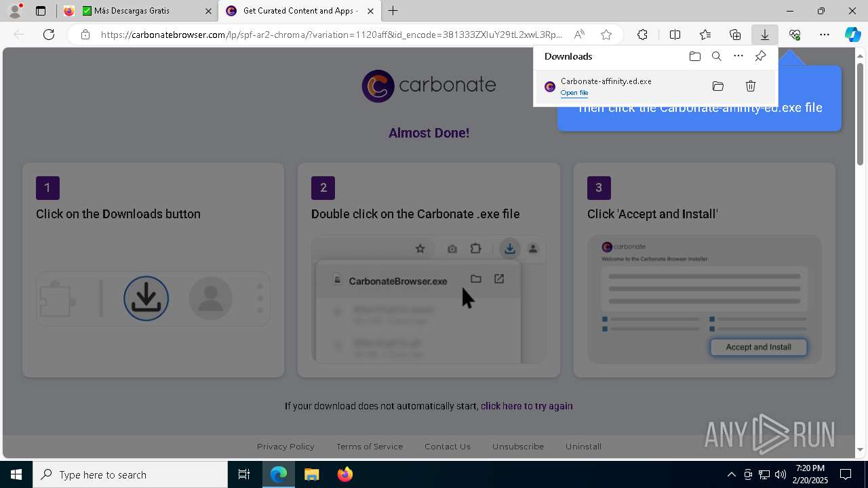868x488 pixels.
Task: Open the Uninstall link
Action: (x=584, y=447)
